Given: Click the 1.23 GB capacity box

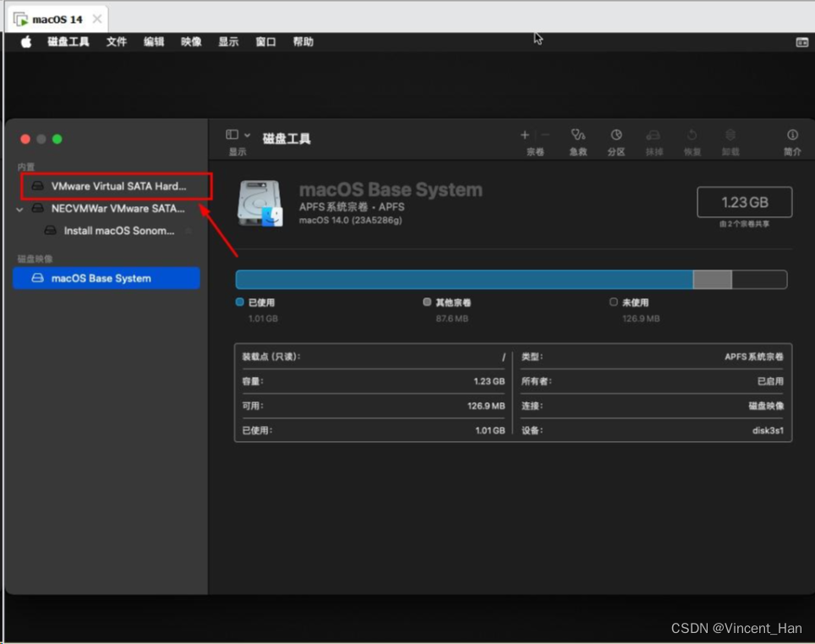Looking at the screenshot, I should 744,202.
